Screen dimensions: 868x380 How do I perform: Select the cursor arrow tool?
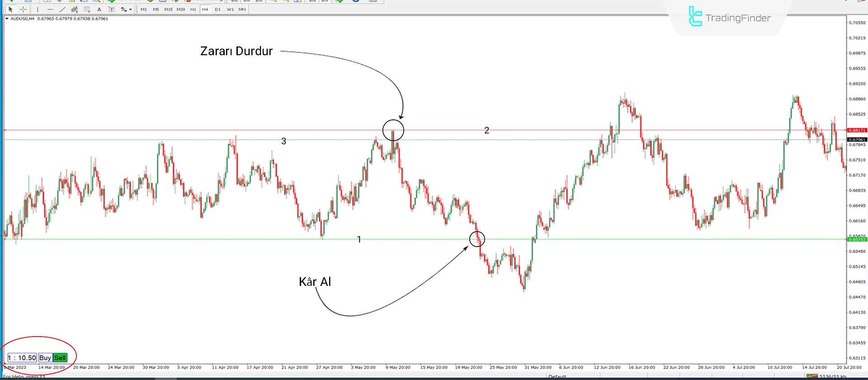tap(11, 9)
